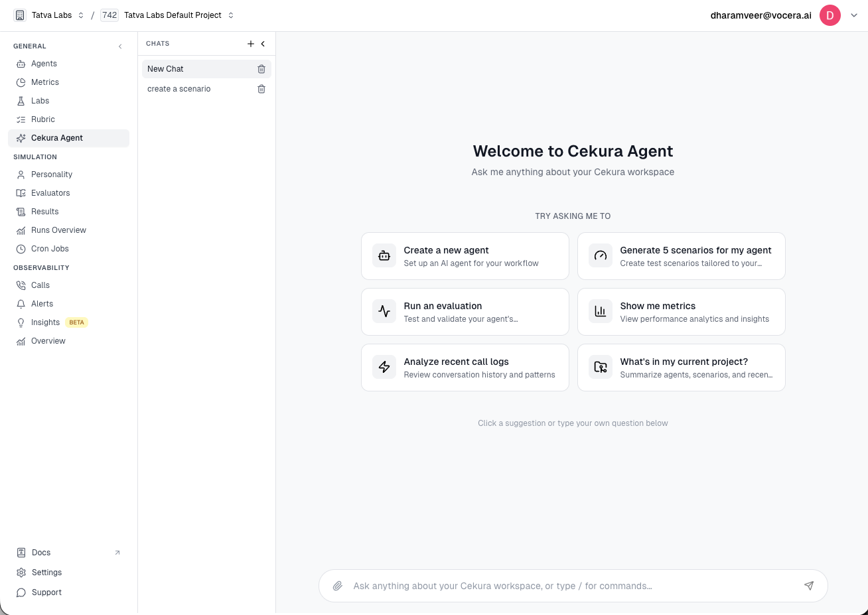Click the dharamveer@vocera.ai account email

coord(760,15)
